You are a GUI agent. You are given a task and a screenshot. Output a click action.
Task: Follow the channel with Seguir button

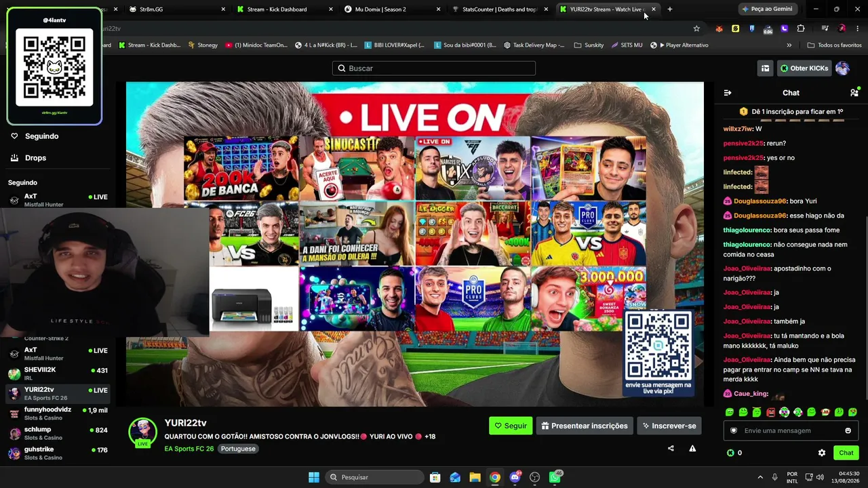[511, 426]
